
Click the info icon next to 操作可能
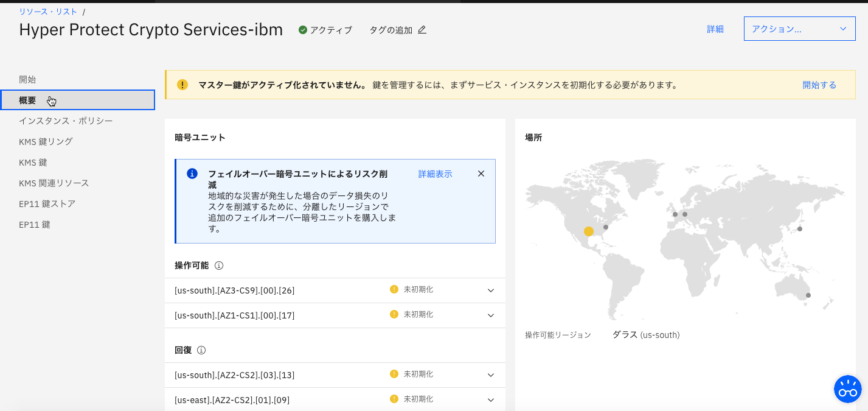tap(220, 265)
